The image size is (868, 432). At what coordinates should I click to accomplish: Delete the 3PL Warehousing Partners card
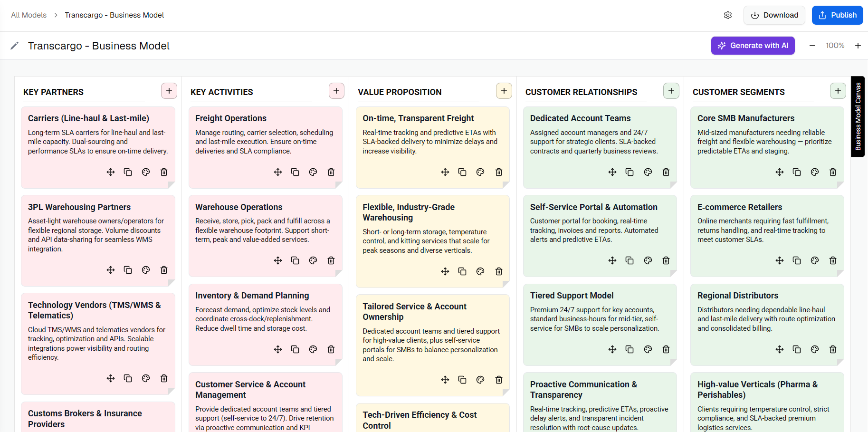coord(164,270)
